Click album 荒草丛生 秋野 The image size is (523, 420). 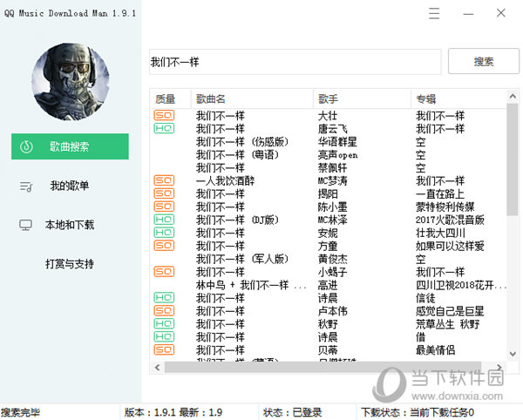point(448,324)
